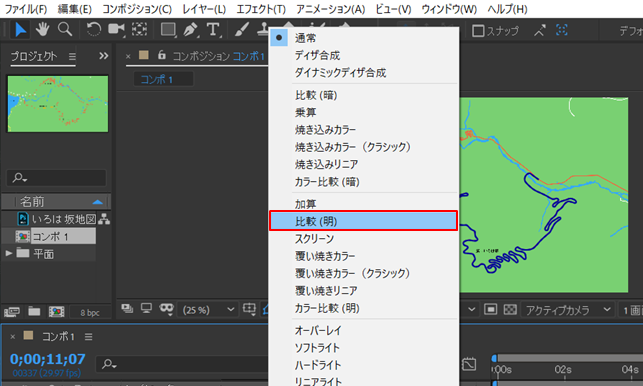643x386 pixels.
Task: Open the コンポジション(C) menu
Action: pos(137,9)
